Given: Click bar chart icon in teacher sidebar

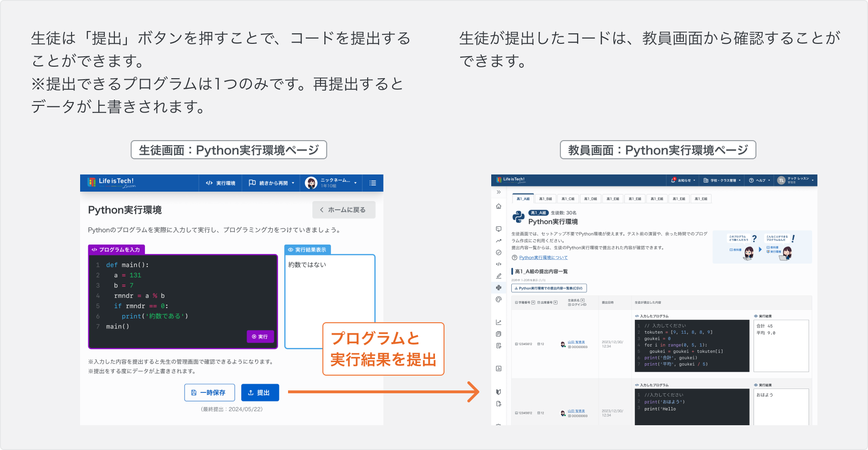Looking at the screenshot, I should click(498, 368).
